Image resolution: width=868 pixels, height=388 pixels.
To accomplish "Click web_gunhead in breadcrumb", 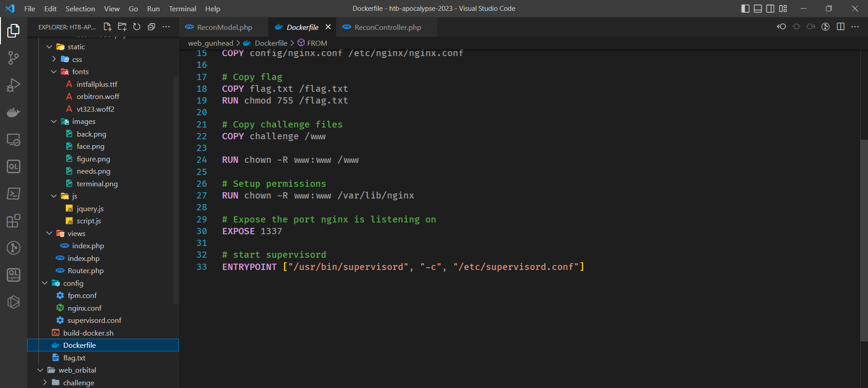I will coord(211,43).
